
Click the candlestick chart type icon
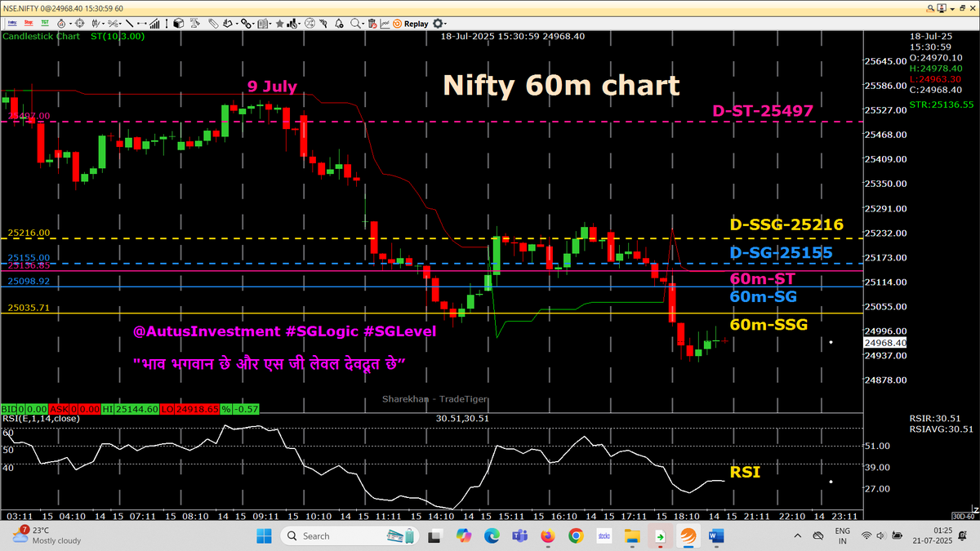(x=96, y=24)
